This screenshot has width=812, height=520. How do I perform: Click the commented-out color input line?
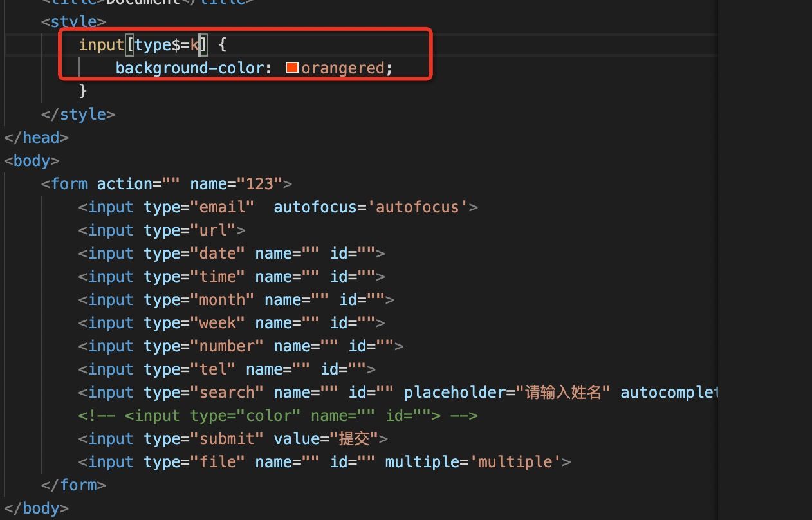click(x=278, y=415)
